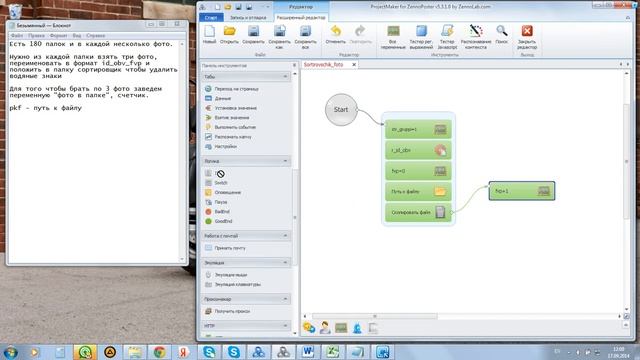Click the Save All ribbon icon
Viewport: 640px width, 360px height.
[x=305, y=36]
